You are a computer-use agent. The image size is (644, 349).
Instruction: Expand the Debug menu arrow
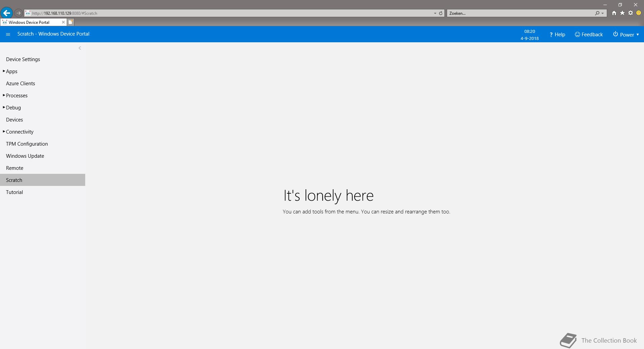pos(4,107)
